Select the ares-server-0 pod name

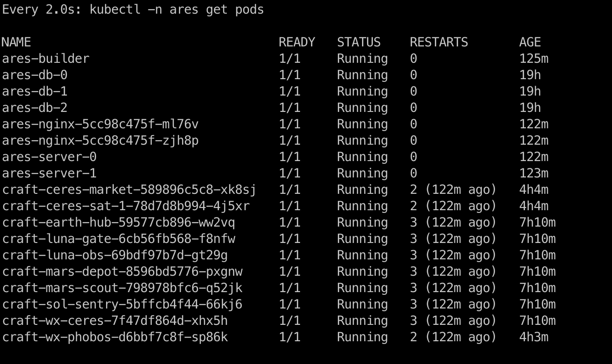coord(49,157)
